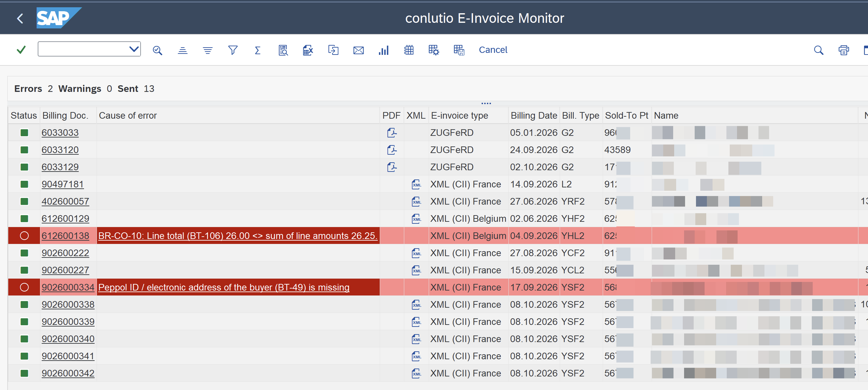Open BR-CO-10 line total error message
Screen dimensions: 868x390
pyautogui.click(x=238, y=236)
